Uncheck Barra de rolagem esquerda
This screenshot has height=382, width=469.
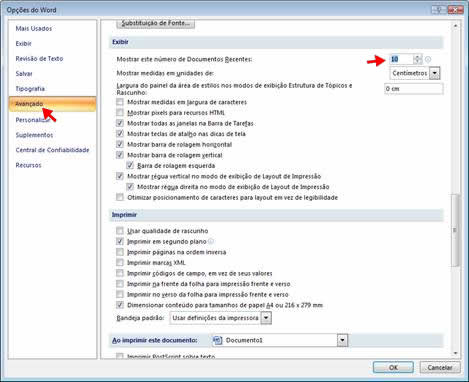pos(130,166)
